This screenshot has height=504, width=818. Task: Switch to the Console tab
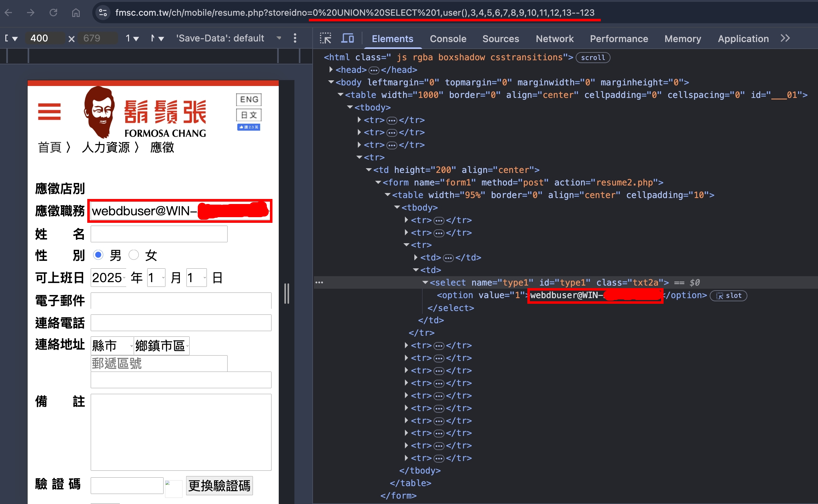pos(448,39)
